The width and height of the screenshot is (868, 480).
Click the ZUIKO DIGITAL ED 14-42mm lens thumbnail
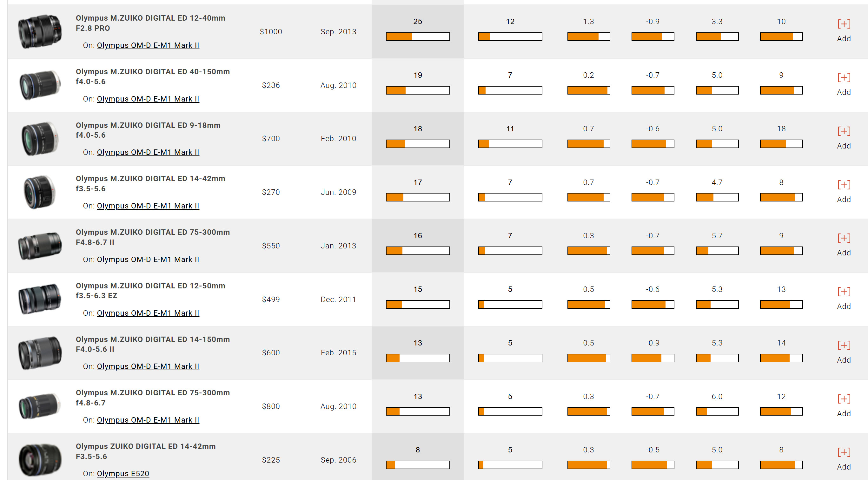pos(40,459)
